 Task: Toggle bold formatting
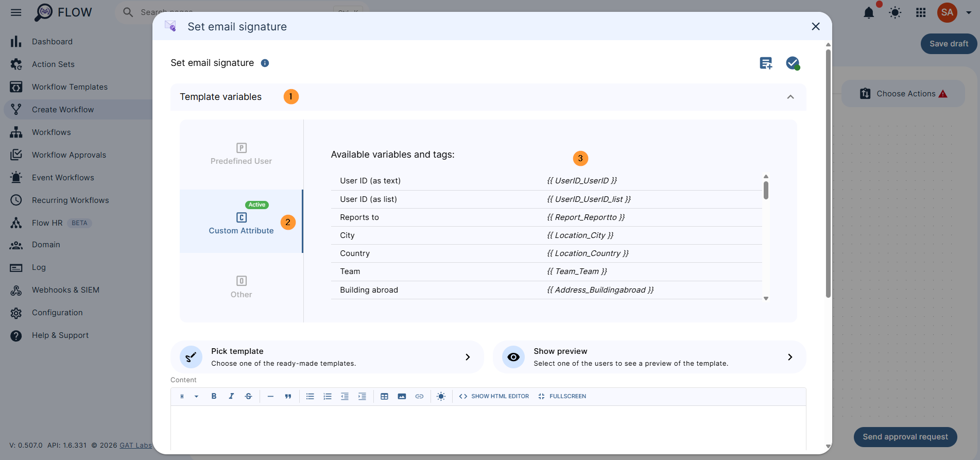(x=214, y=397)
